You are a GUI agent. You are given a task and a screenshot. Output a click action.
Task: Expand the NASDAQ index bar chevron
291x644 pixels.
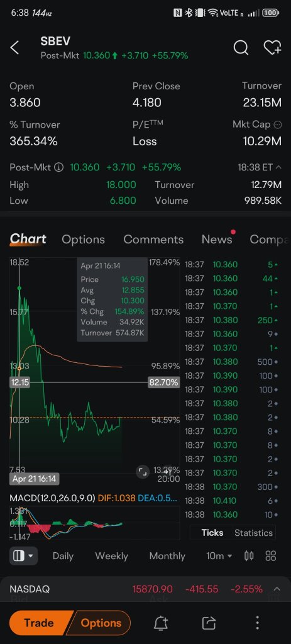coord(277,589)
